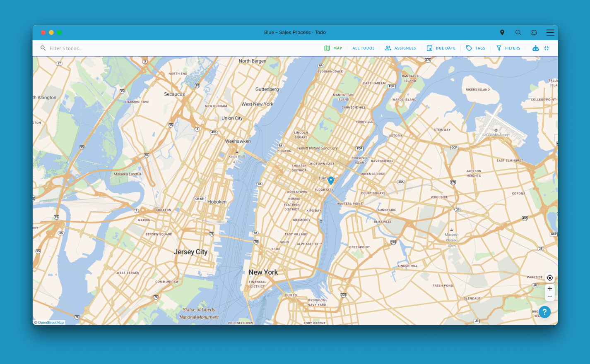The width and height of the screenshot is (590, 364).
Task: Open the blue help question button
Action: tap(544, 312)
